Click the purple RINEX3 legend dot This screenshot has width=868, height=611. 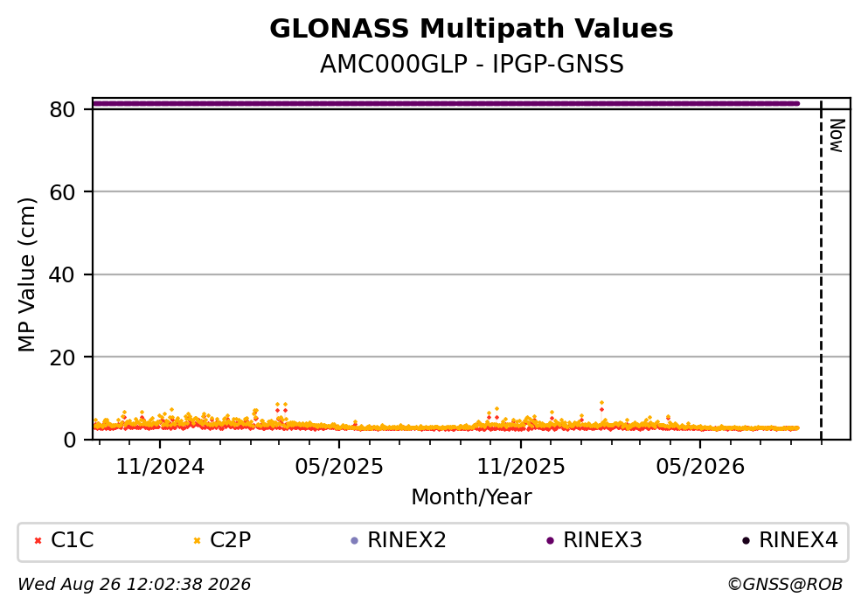(x=550, y=541)
